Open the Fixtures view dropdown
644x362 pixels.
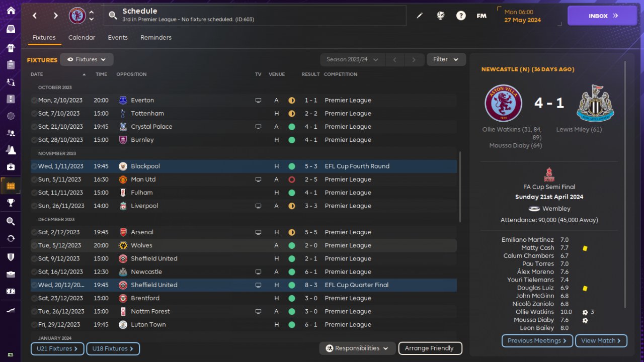tap(87, 59)
